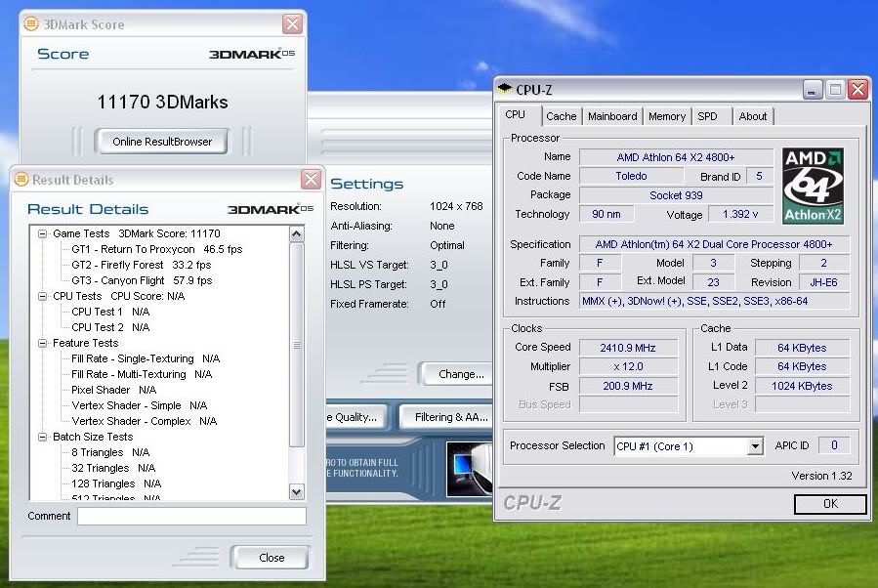Open the About tab in CPU-Z
The image size is (878, 588).
[x=753, y=116]
